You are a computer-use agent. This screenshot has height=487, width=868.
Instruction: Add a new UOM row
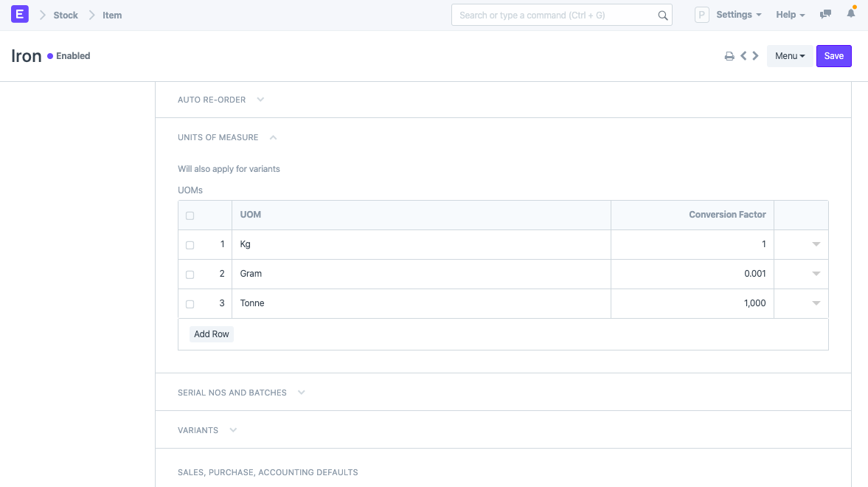[x=212, y=334]
